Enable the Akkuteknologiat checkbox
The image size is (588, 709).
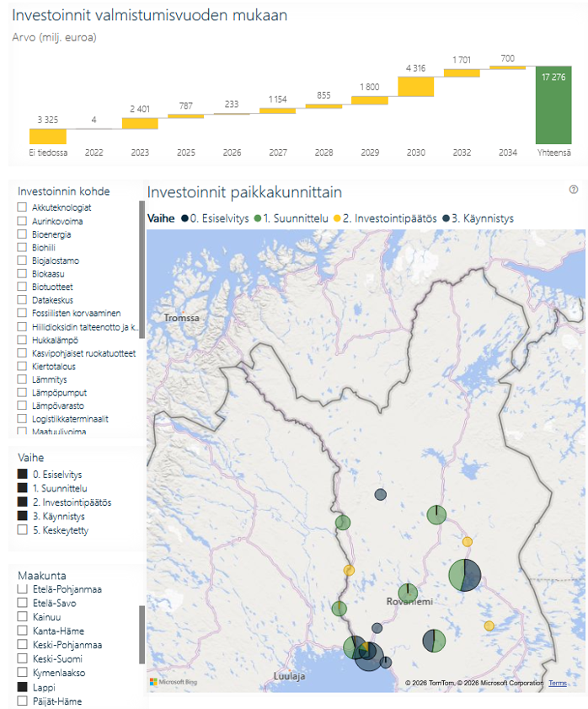(22, 207)
